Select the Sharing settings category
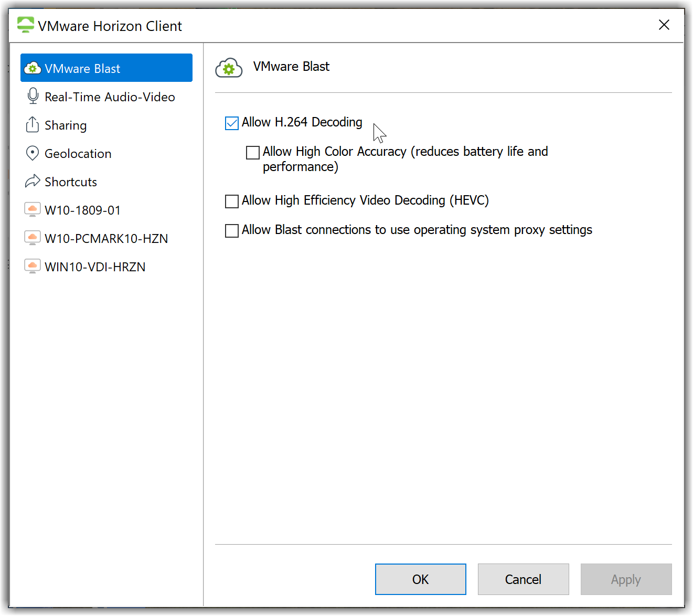Viewport: 693px width, 616px height. coord(66,125)
